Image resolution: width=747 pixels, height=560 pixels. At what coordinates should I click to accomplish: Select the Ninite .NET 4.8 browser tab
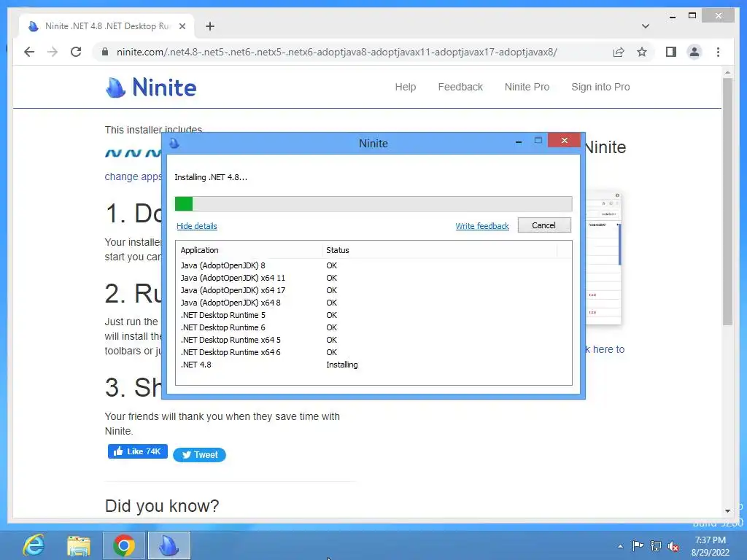pos(107,26)
